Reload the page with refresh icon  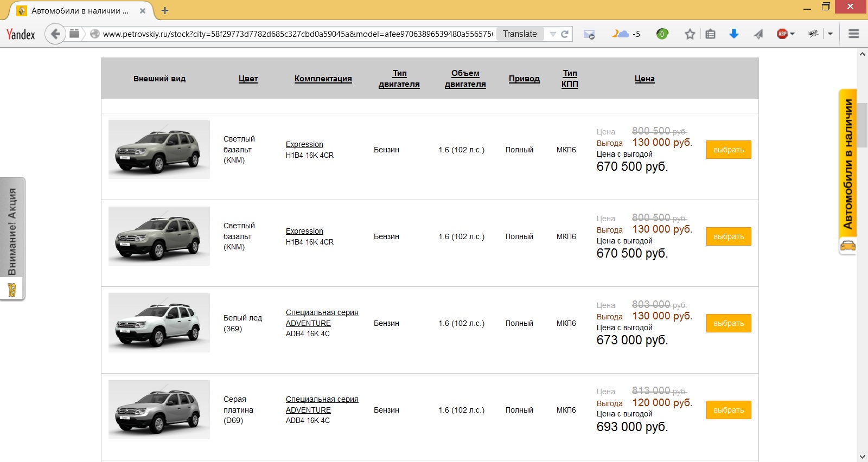tap(564, 34)
